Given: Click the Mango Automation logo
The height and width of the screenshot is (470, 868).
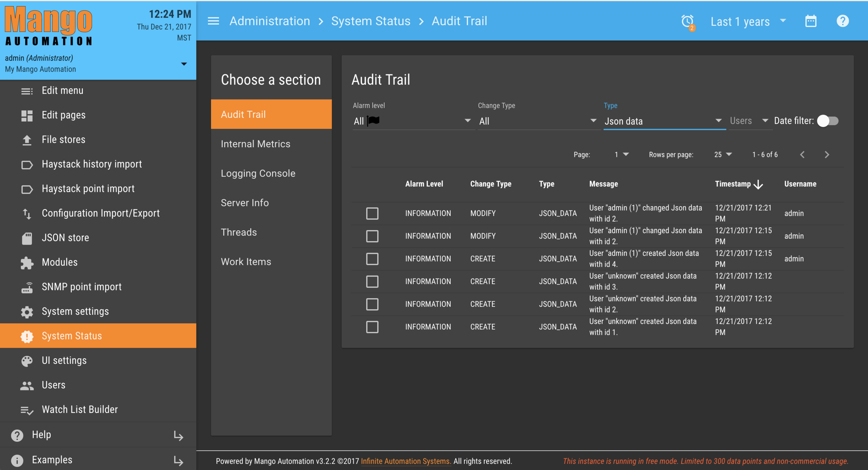Looking at the screenshot, I should click(49, 26).
